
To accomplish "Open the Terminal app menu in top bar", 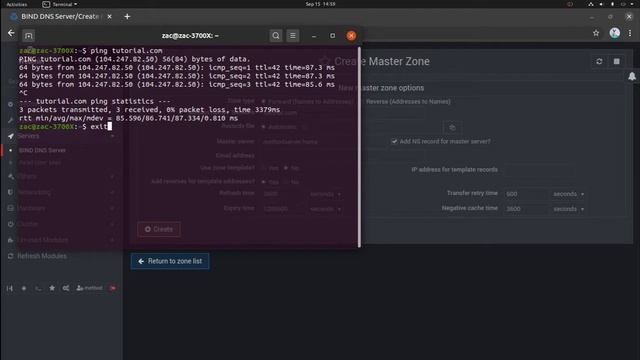I will [x=60, y=4].
